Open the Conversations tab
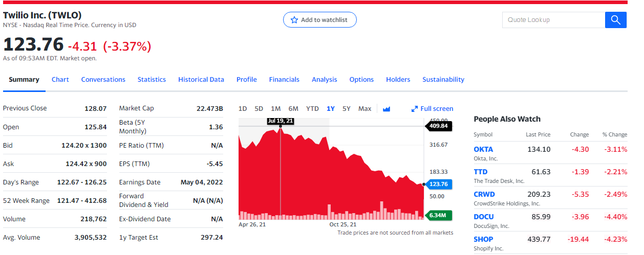The image size is (644, 255). pyautogui.click(x=103, y=79)
